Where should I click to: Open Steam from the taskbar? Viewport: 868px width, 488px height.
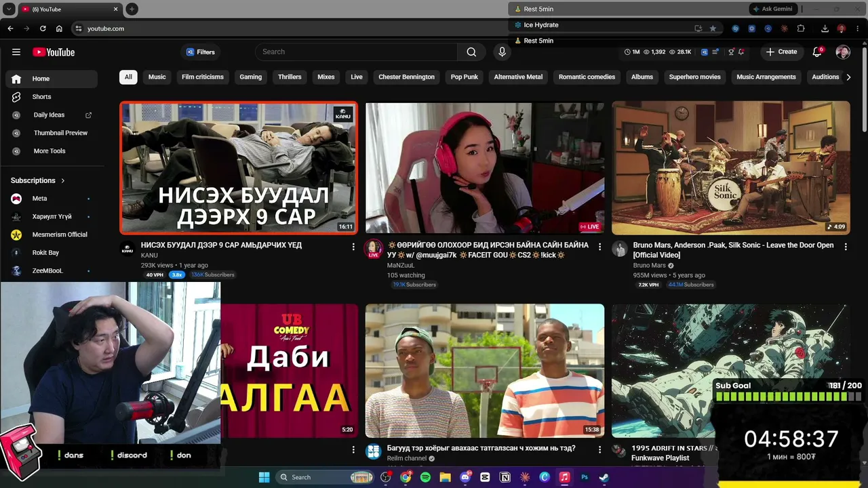click(604, 477)
